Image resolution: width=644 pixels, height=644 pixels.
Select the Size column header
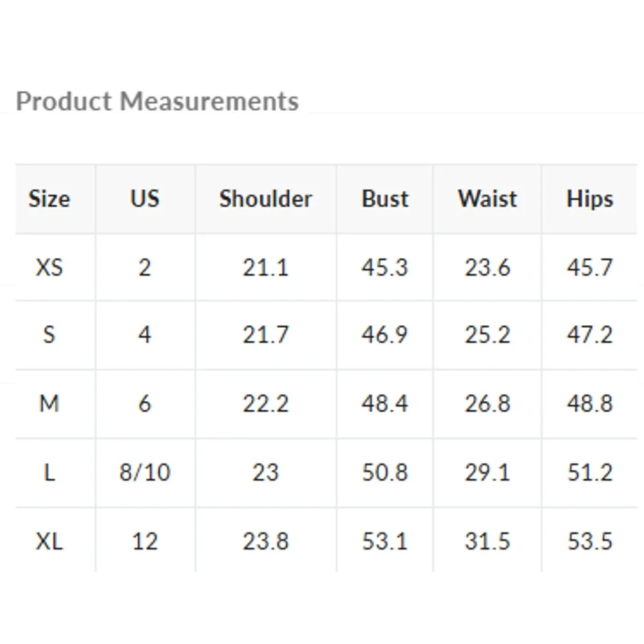click(x=50, y=199)
